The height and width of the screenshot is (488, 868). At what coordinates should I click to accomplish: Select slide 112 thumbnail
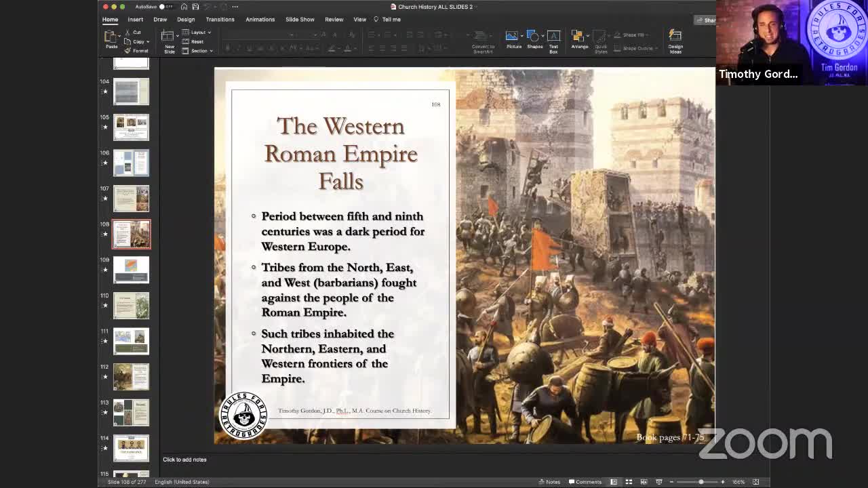(x=131, y=377)
